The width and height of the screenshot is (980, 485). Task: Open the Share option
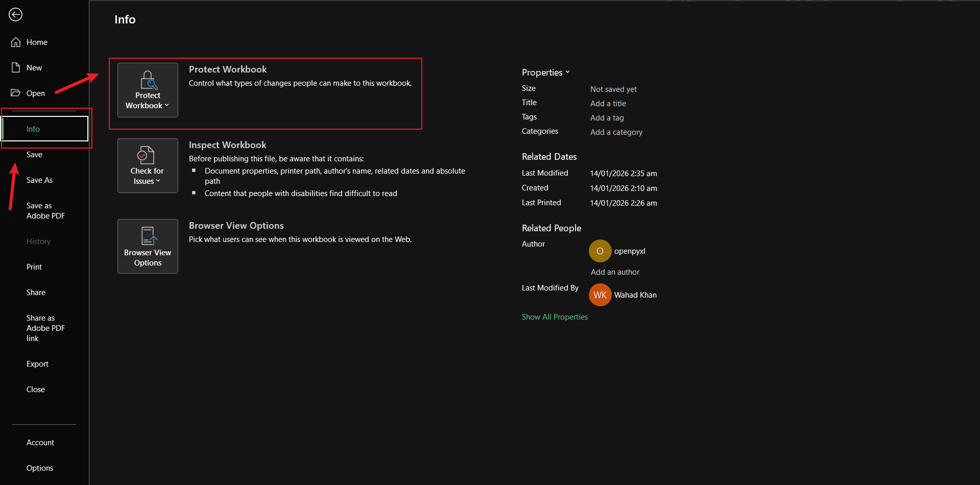36,293
